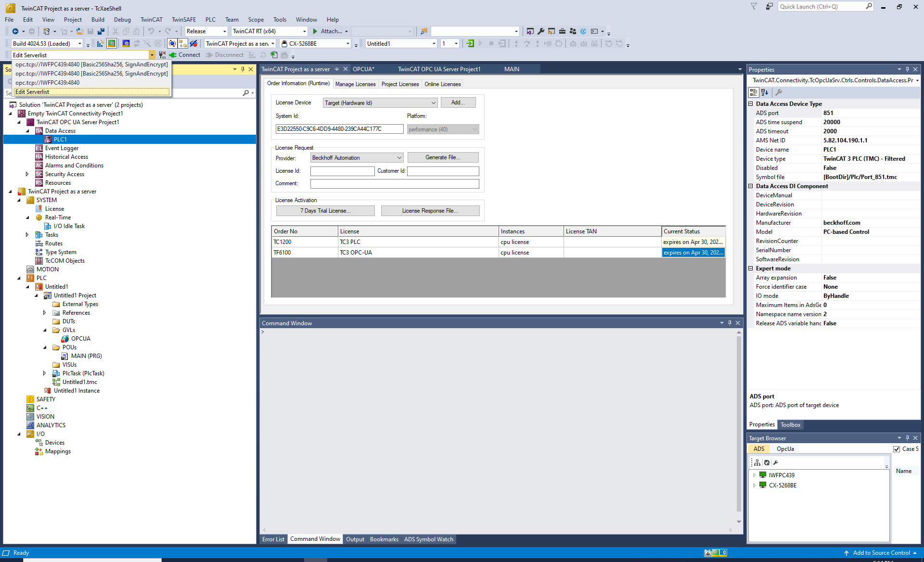Screen dimensions: 924x562
Task: Click the green PLC Login icon
Action: pos(470,44)
